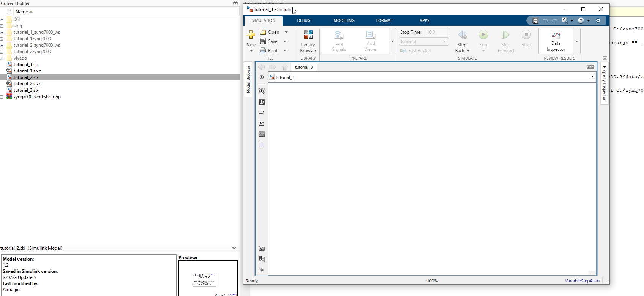Screen dimensions: 644x296
Task: Open Current Folder panel actions menu
Action: 235,3
